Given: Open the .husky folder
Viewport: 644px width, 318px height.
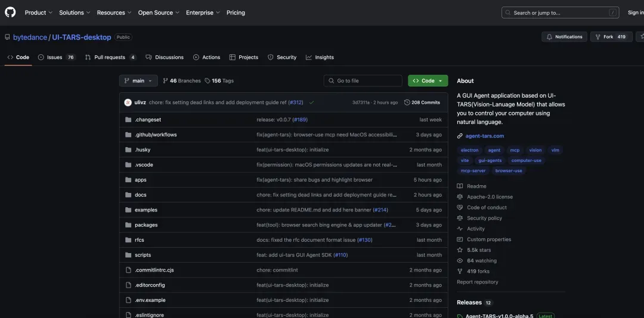Looking at the screenshot, I should 143,149.
